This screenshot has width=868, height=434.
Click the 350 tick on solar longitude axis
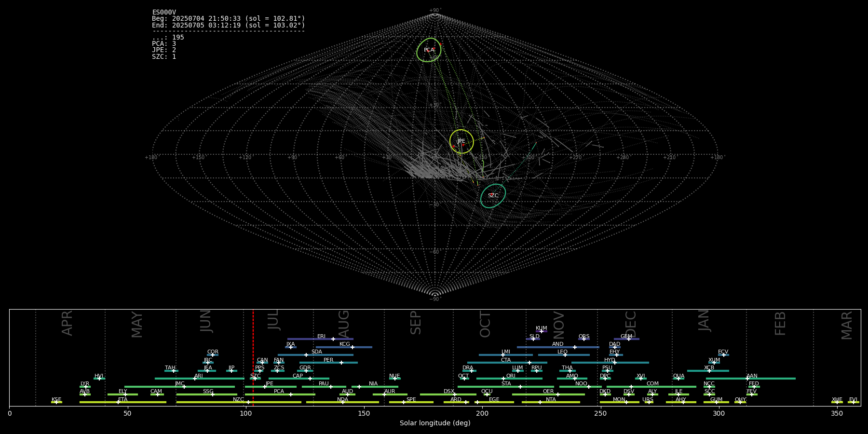(837, 414)
